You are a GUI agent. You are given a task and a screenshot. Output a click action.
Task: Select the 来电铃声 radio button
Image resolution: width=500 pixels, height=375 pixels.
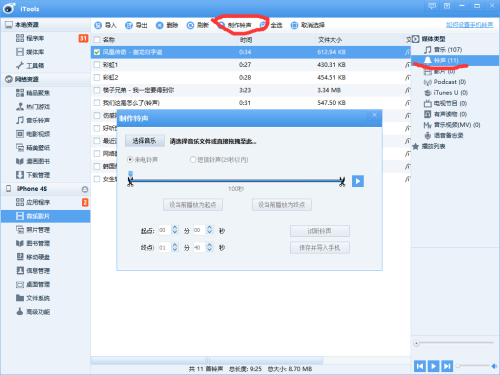coord(130,160)
